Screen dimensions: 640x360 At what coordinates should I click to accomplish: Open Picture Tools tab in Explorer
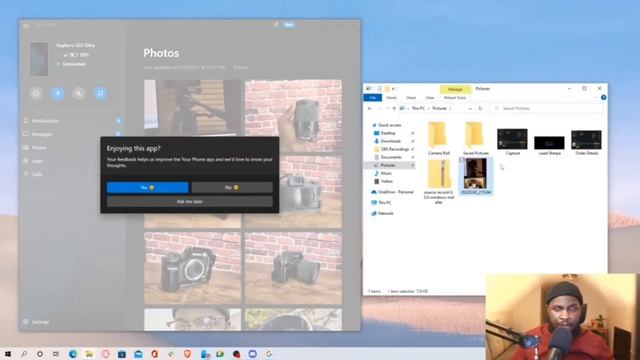click(455, 98)
